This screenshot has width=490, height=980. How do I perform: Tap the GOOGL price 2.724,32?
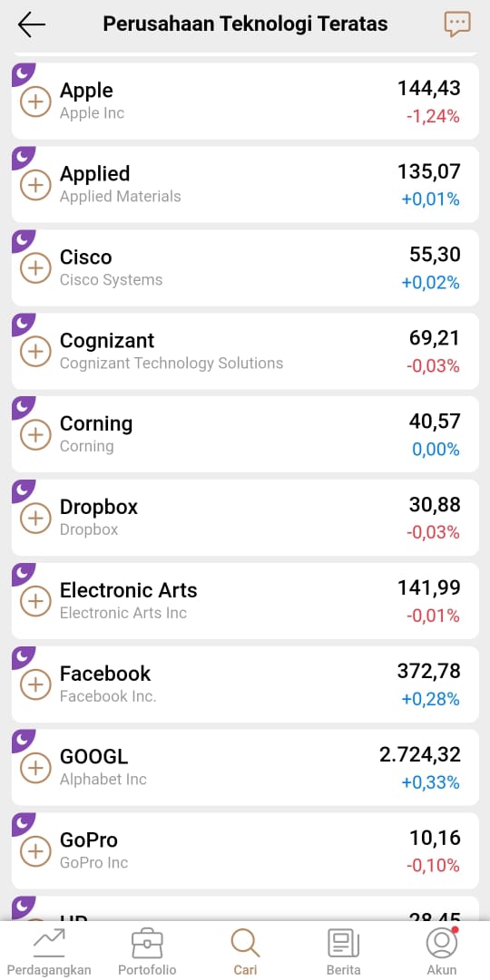[x=420, y=755]
